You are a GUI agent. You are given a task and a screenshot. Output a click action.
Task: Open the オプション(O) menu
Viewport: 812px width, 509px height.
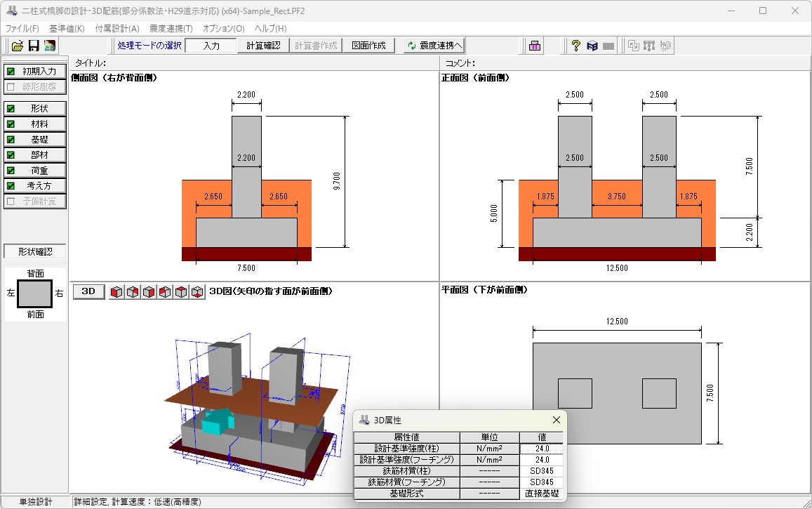224,29
